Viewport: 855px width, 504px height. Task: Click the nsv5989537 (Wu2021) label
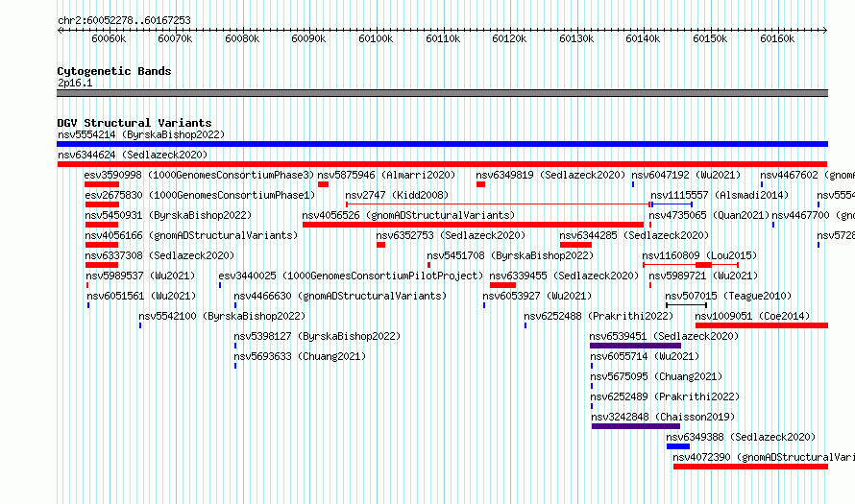pyautogui.click(x=140, y=276)
